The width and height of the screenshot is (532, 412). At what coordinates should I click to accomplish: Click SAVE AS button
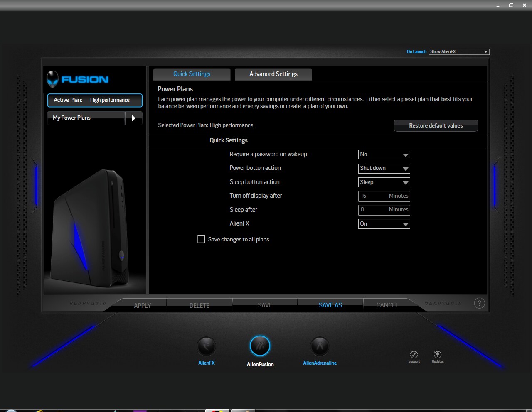[x=330, y=305]
